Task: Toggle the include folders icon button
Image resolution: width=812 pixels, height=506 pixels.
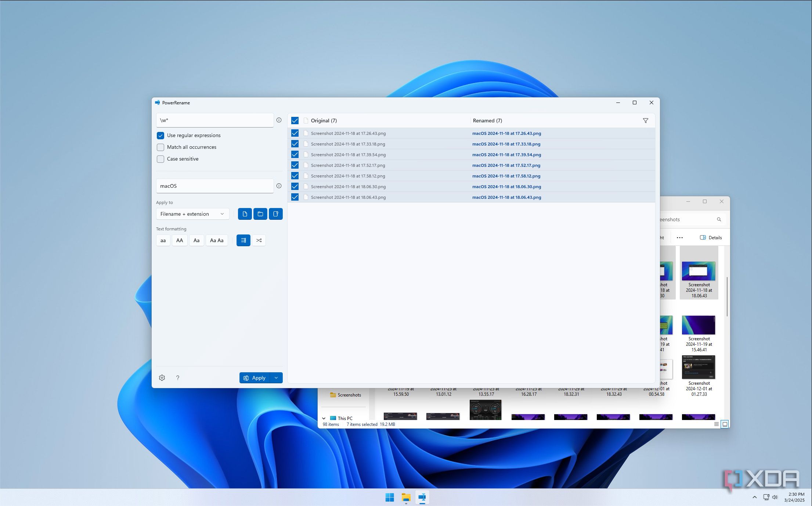Action: [260, 214]
